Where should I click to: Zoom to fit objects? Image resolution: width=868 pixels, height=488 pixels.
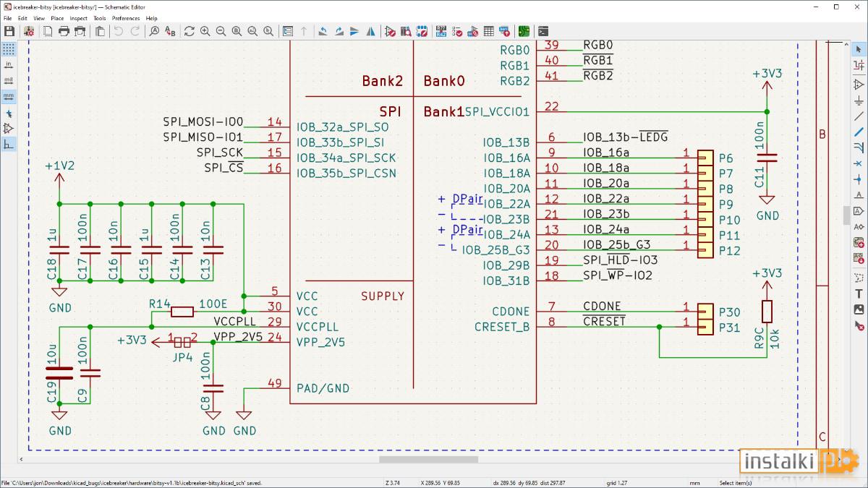pyautogui.click(x=253, y=31)
